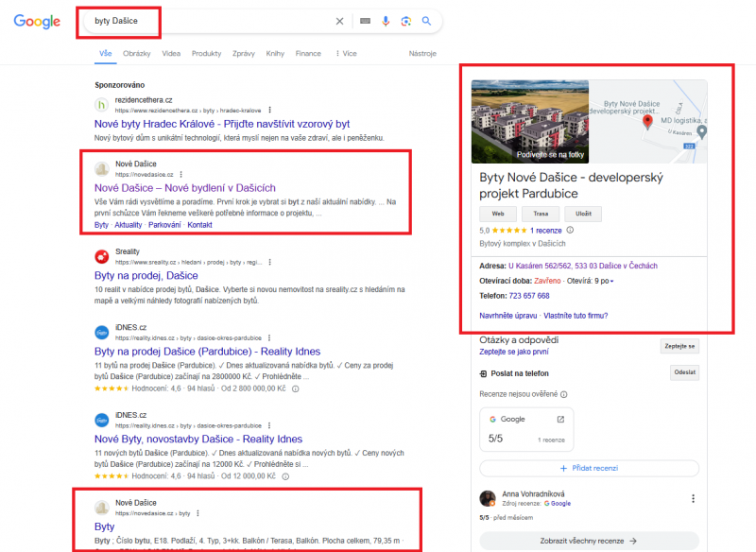Open the Více dropdown in the search tabs
The image size is (756, 552).
(x=347, y=54)
